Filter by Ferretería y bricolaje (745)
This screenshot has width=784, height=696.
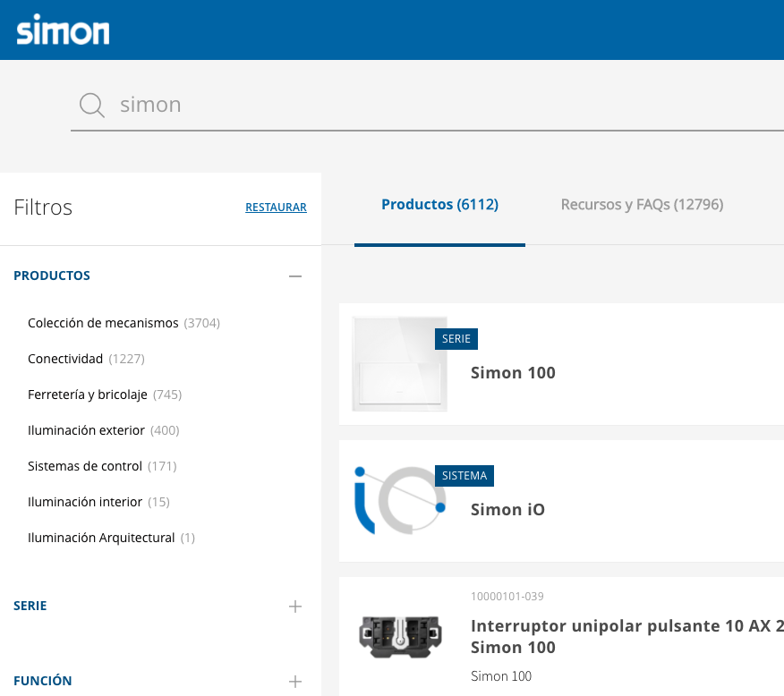click(x=105, y=395)
